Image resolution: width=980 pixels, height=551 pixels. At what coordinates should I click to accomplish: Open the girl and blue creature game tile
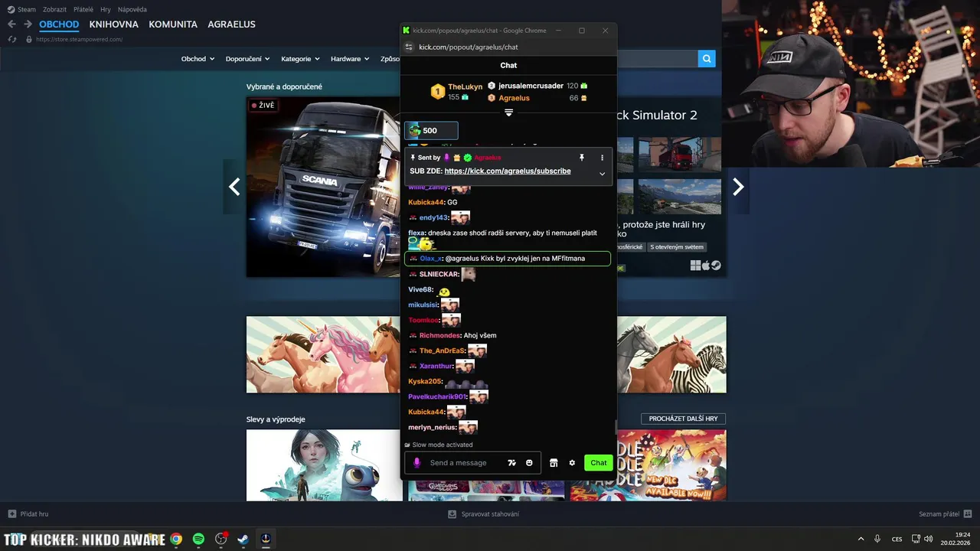tap(325, 465)
